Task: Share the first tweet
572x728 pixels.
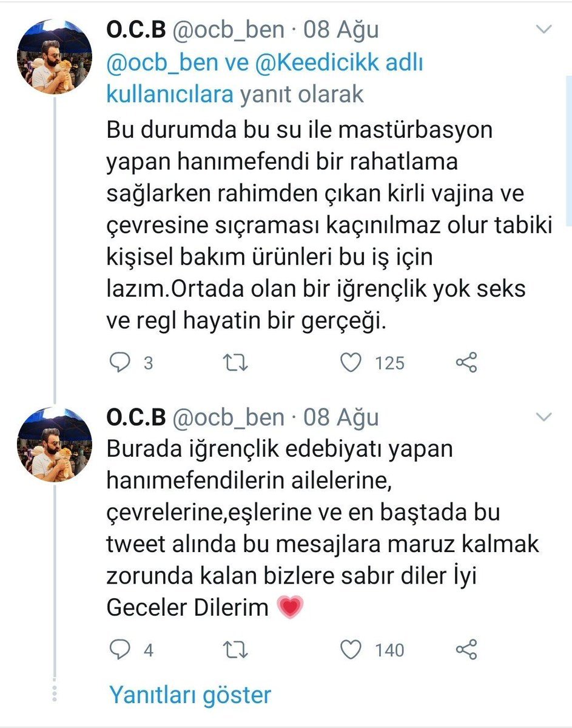Action: 466,362
